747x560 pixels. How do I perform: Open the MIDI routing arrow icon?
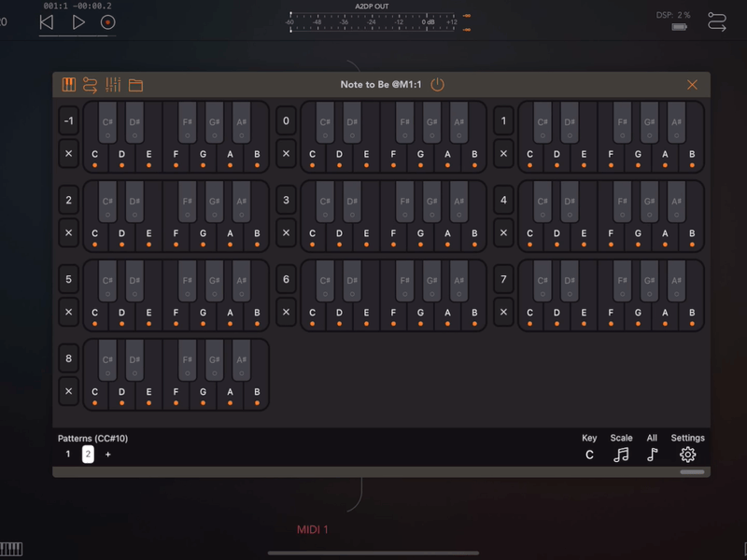click(x=89, y=84)
